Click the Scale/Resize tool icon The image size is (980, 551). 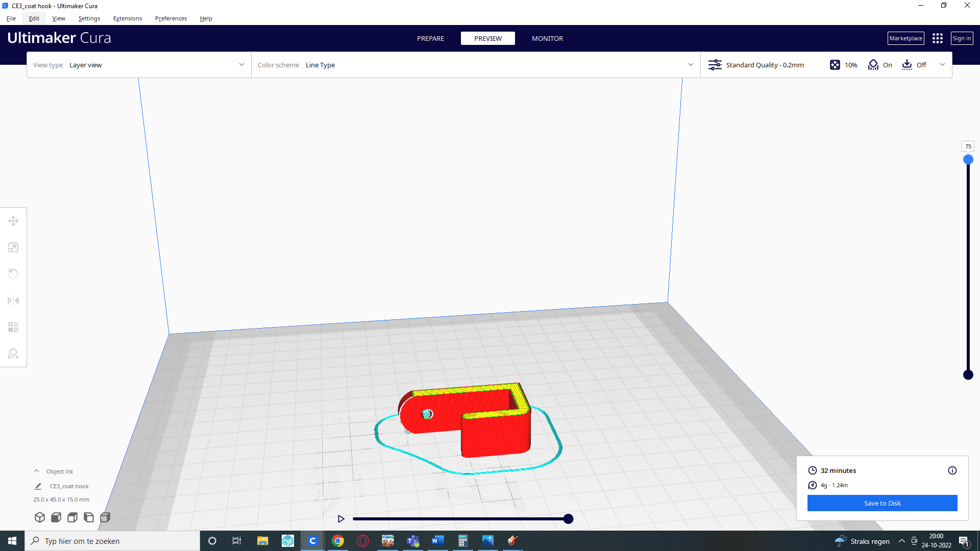(13, 247)
